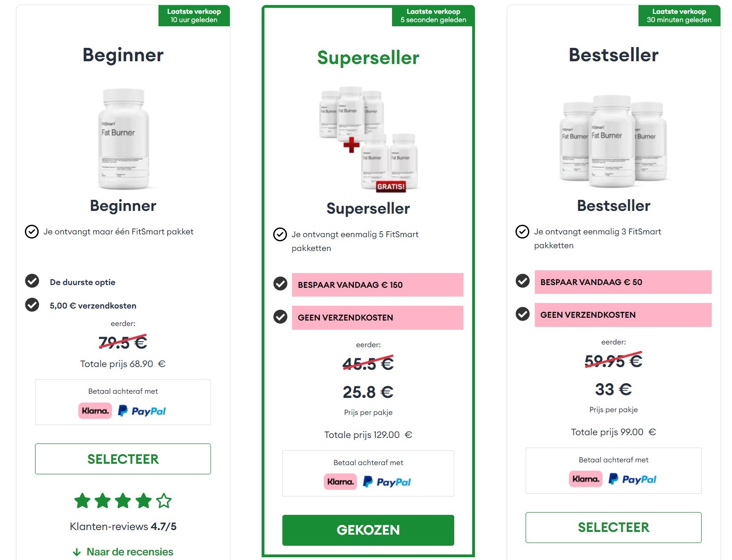Screen dimensions: 732x560
Task: Click SELECTEER under the Beginner package
Action: tap(123, 459)
